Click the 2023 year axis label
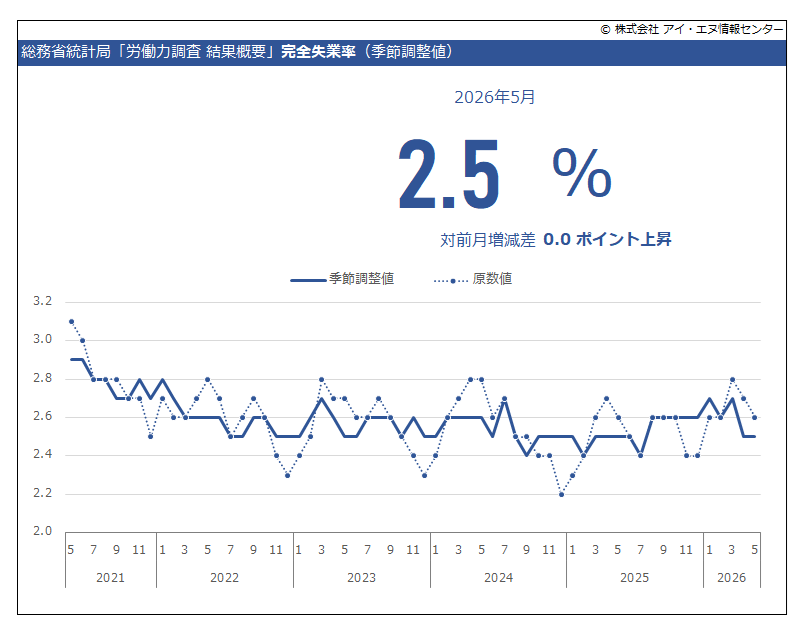Viewport: 804px width, 635px height. click(361, 578)
